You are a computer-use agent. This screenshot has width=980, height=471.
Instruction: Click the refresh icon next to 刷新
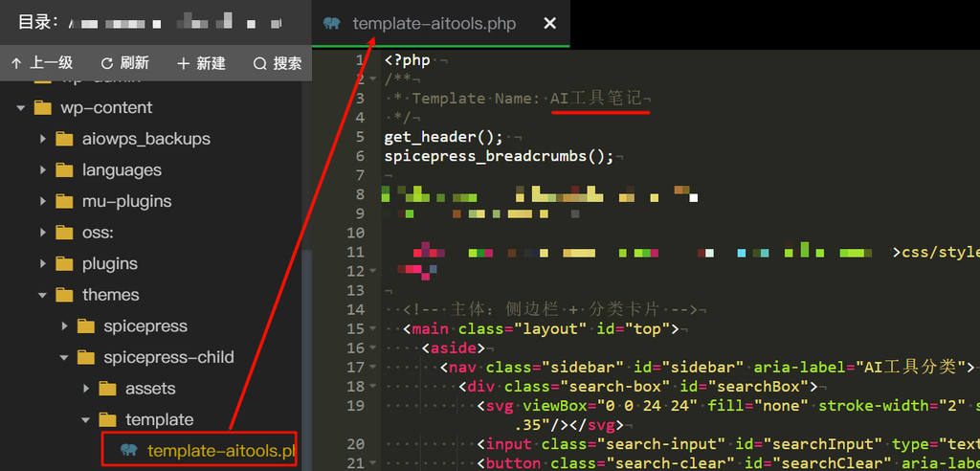pyautogui.click(x=107, y=63)
